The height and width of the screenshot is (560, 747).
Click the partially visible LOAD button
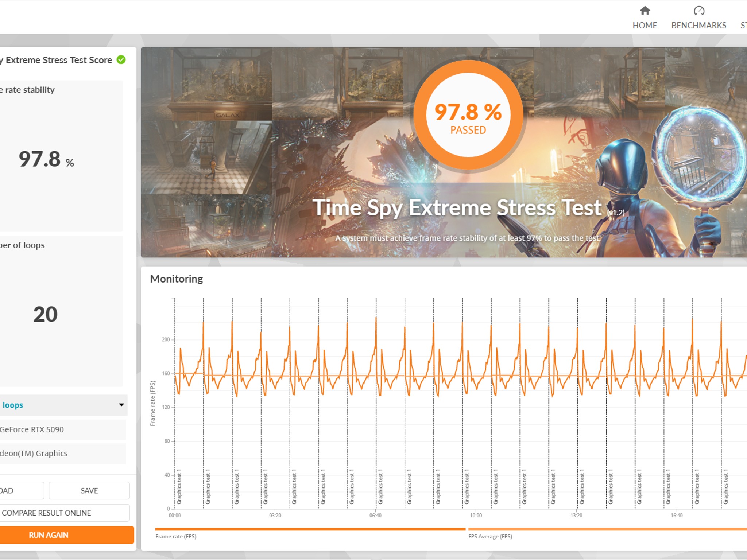click(22, 491)
